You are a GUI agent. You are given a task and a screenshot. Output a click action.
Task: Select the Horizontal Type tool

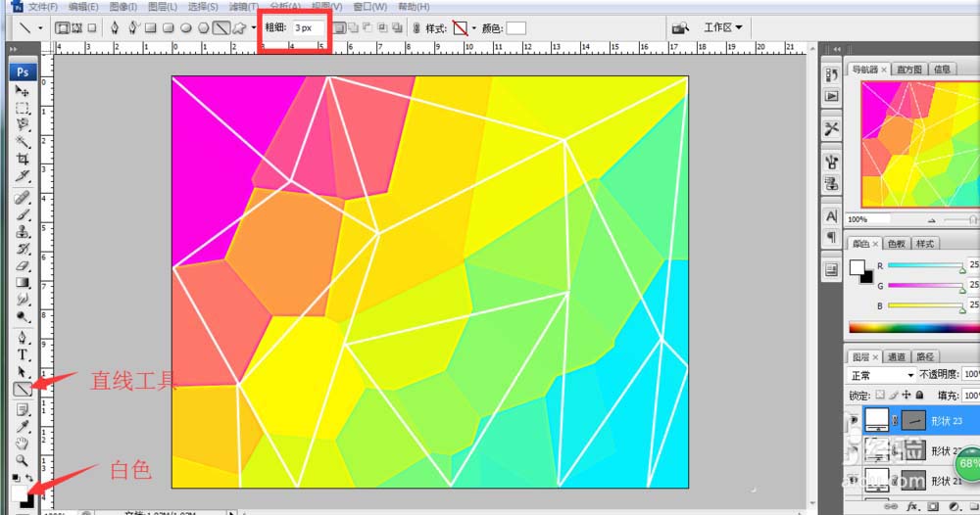[22, 354]
